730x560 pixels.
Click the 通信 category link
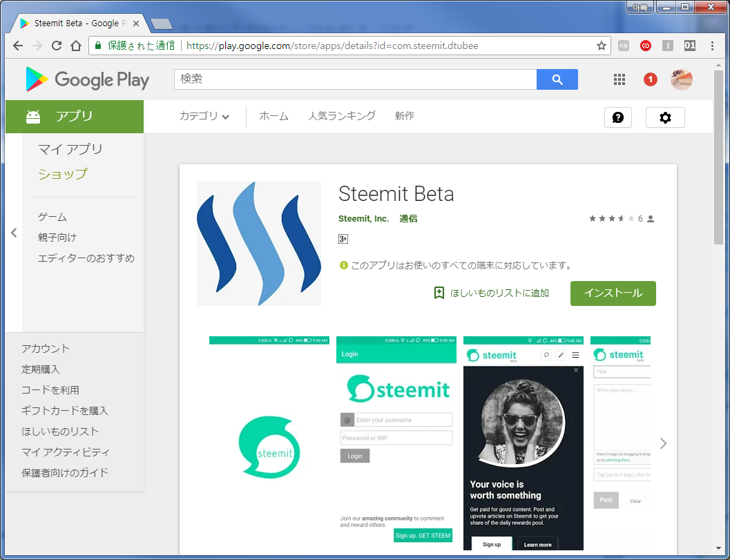pos(408,219)
